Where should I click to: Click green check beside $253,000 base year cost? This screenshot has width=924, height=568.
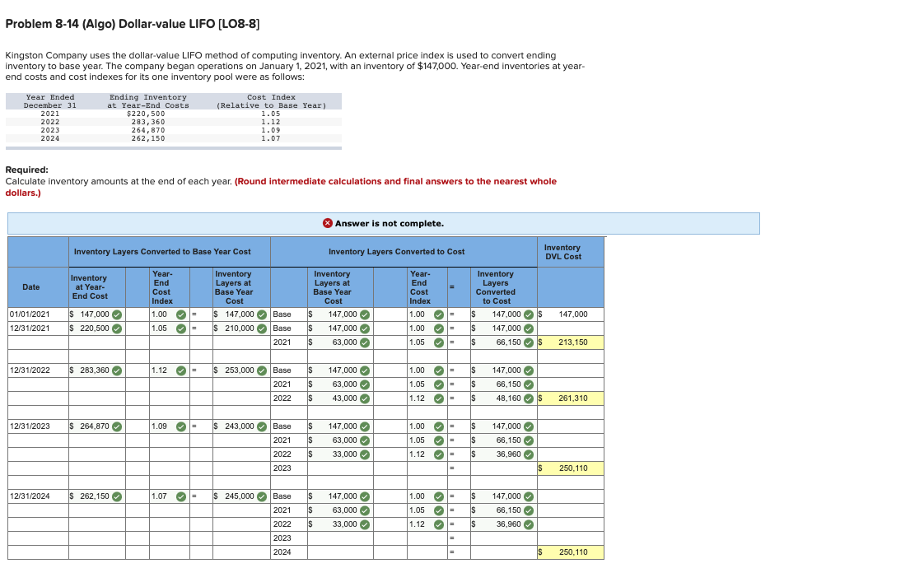[262, 370]
